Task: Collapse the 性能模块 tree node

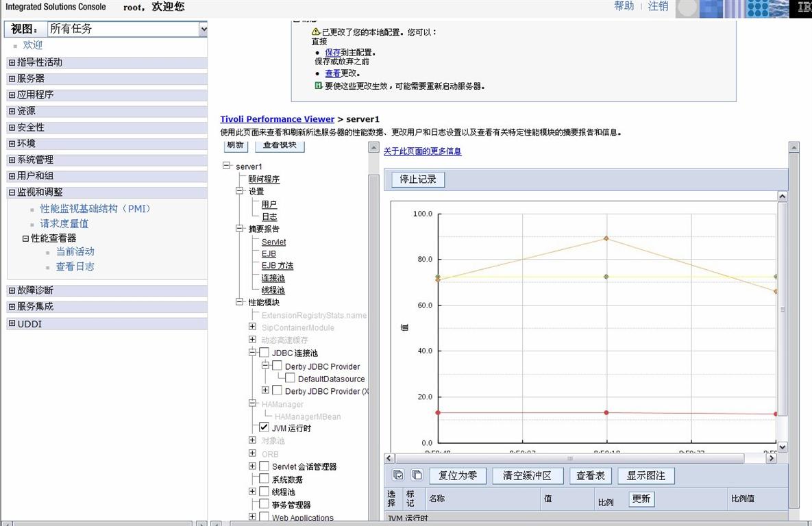Action: [x=239, y=302]
